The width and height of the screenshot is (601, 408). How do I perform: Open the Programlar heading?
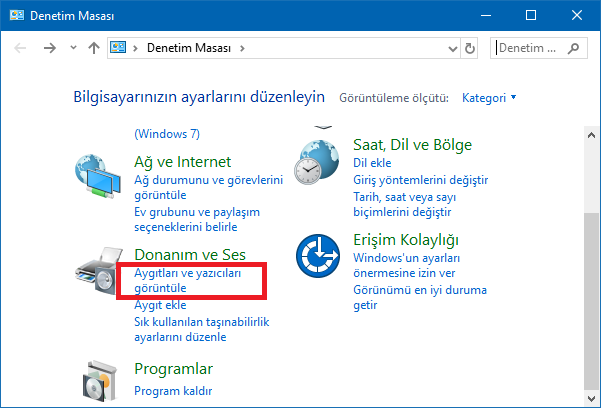pos(173,369)
